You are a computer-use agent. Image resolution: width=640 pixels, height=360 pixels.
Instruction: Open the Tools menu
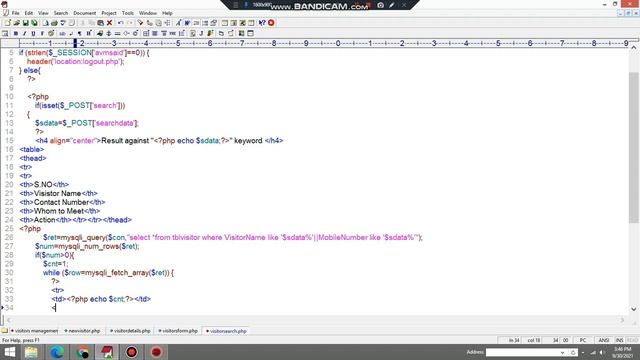coord(128,13)
